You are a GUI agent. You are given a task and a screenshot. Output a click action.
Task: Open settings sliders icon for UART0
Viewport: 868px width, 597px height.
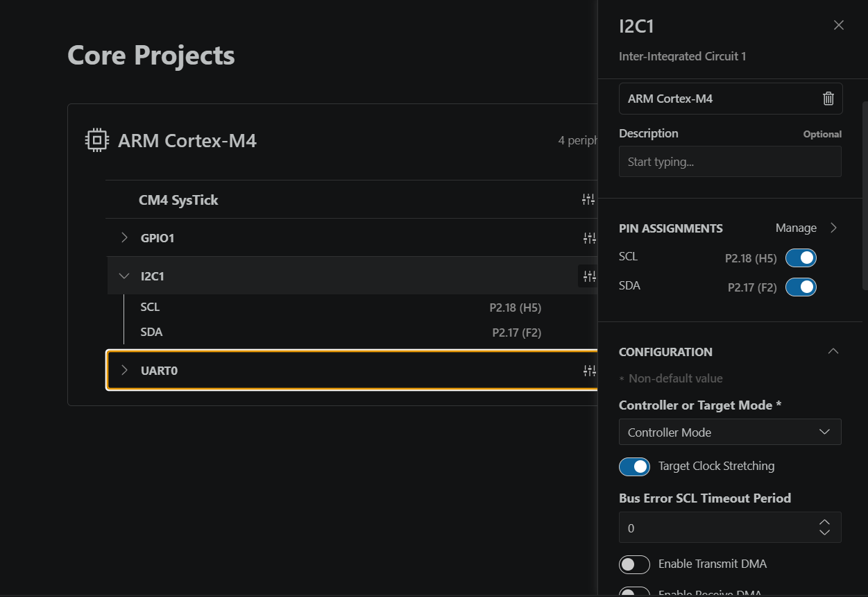[589, 371]
